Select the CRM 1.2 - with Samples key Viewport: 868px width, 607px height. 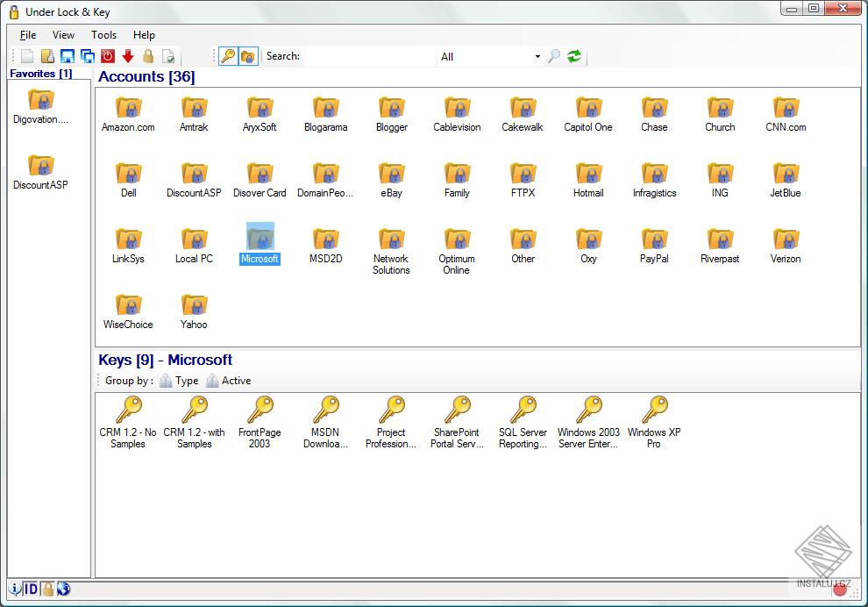coord(195,423)
